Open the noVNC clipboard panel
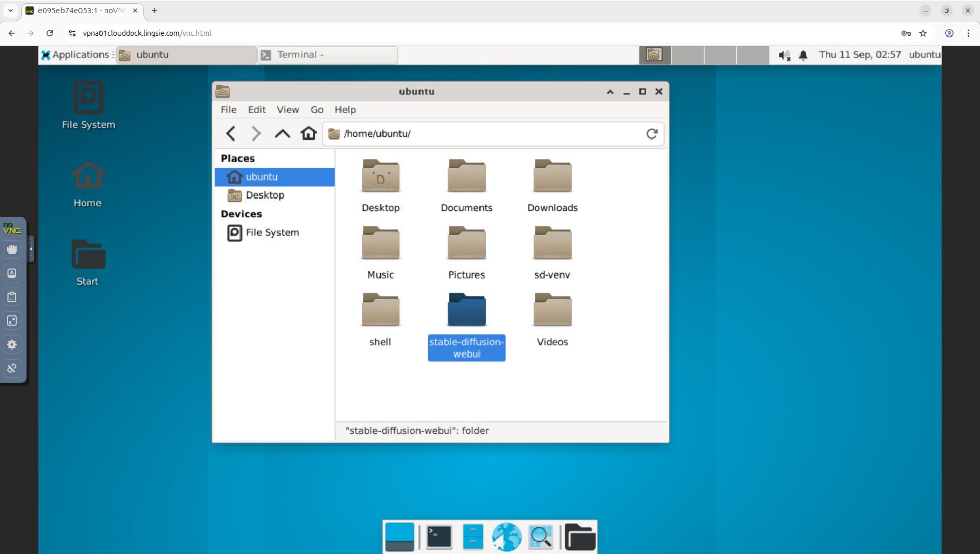The width and height of the screenshot is (980, 554). [x=12, y=296]
